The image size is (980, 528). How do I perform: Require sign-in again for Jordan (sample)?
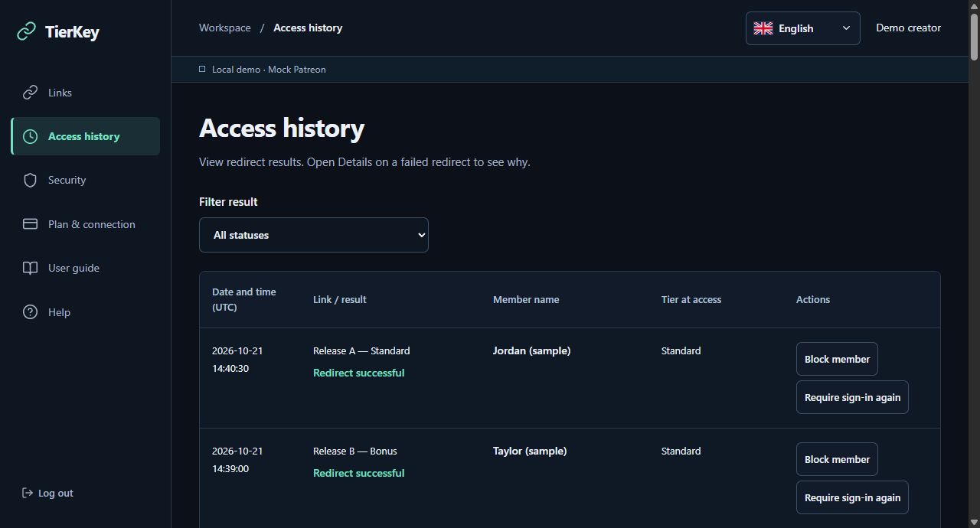(852, 397)
